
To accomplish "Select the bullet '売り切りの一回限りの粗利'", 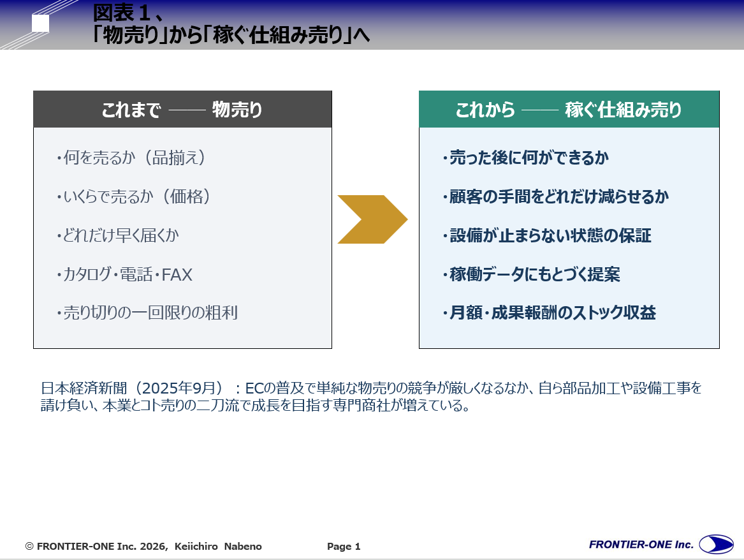I will pyautogui.click(x=147, y=313).
